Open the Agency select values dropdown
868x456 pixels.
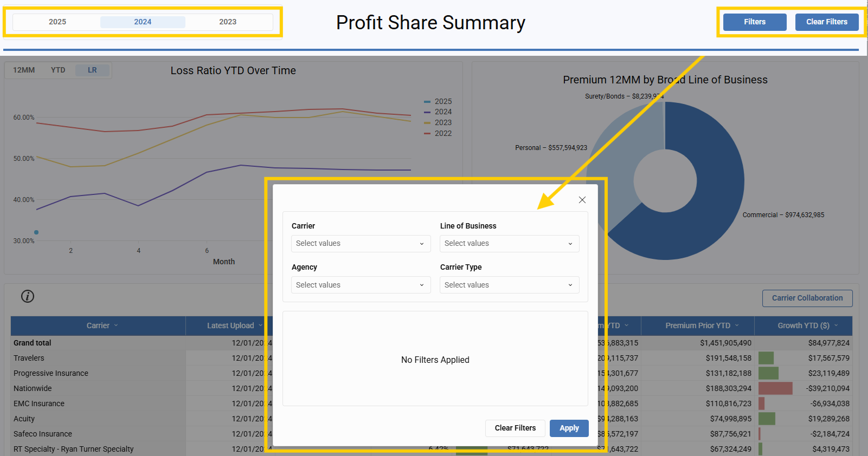tap(361, 285)
